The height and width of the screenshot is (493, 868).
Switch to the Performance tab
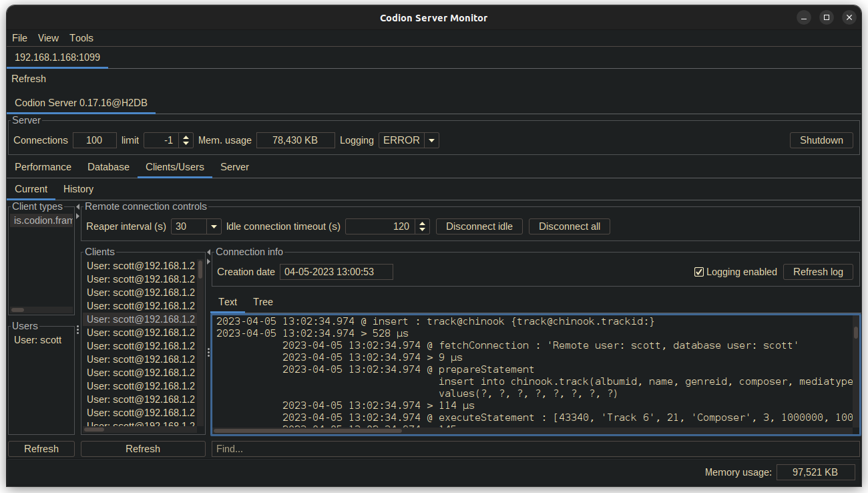[x=43, y=167]
